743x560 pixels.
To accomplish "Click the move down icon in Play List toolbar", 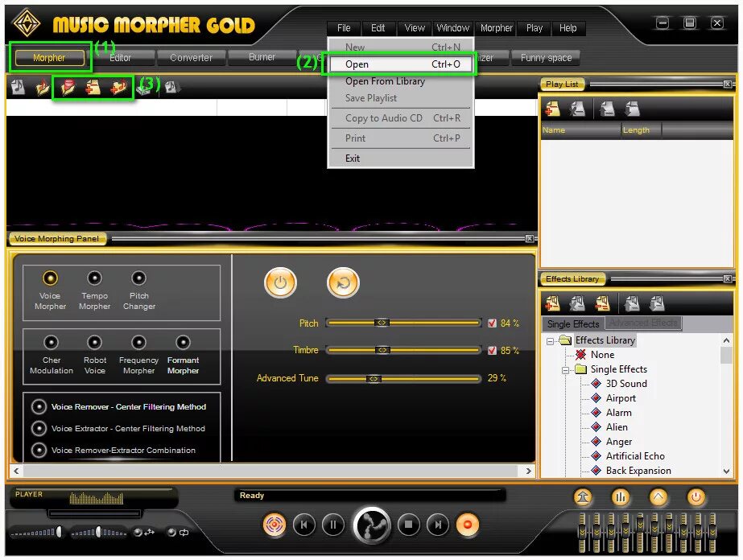I will click(632, 109).
